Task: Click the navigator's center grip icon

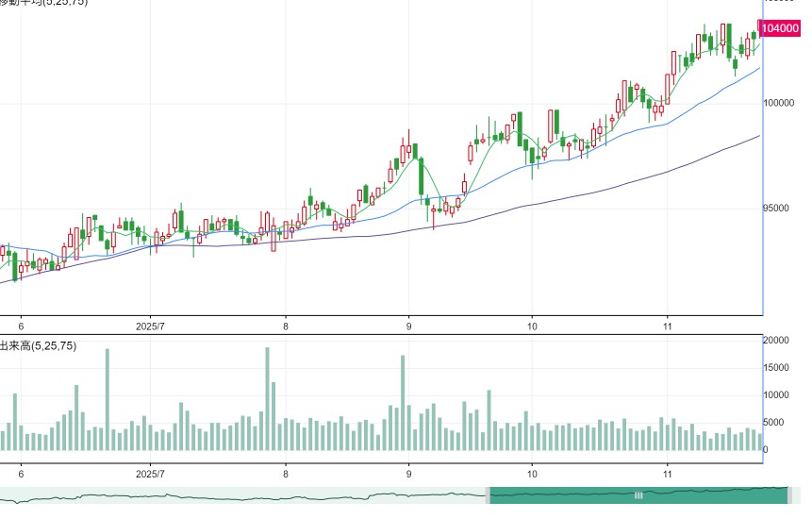Action: coord(638,495)
